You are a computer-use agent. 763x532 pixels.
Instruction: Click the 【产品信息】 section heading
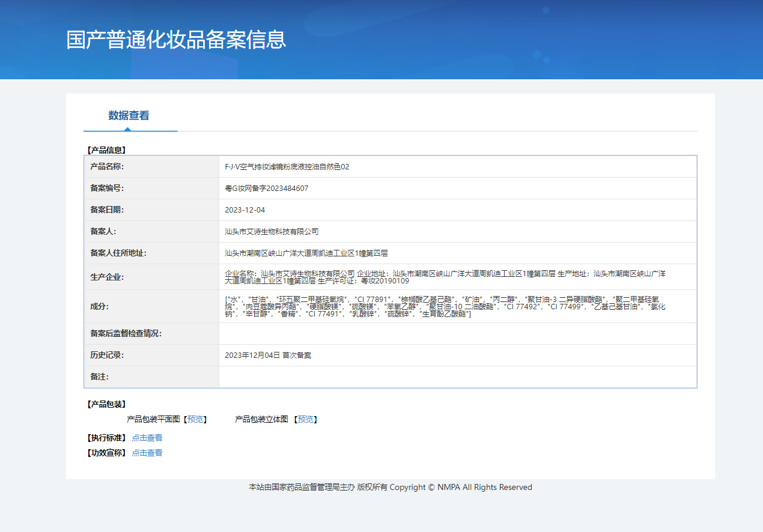(106, 150)
